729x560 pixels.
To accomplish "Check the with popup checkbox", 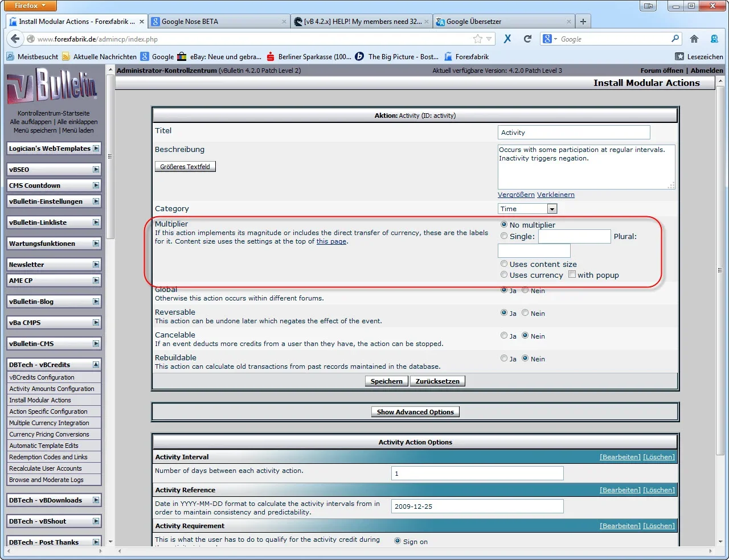I will [572, 274].
